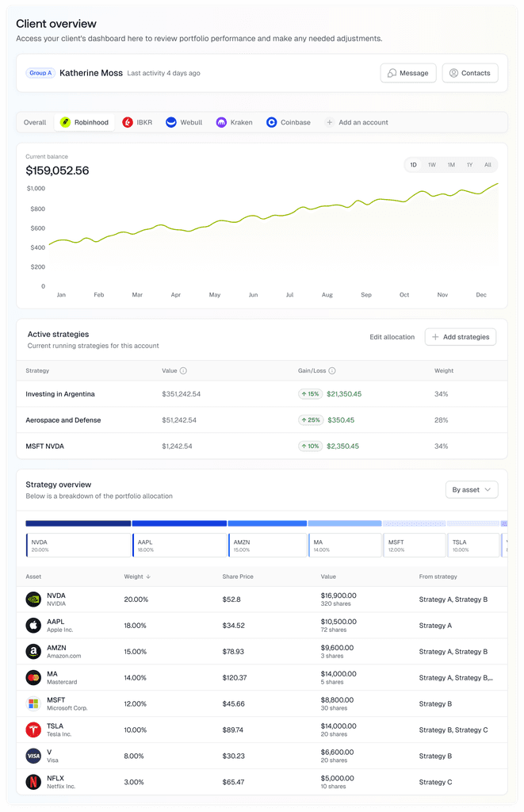
Task: Click Strategy C in the NFLX row
Action: click(435, 782)
